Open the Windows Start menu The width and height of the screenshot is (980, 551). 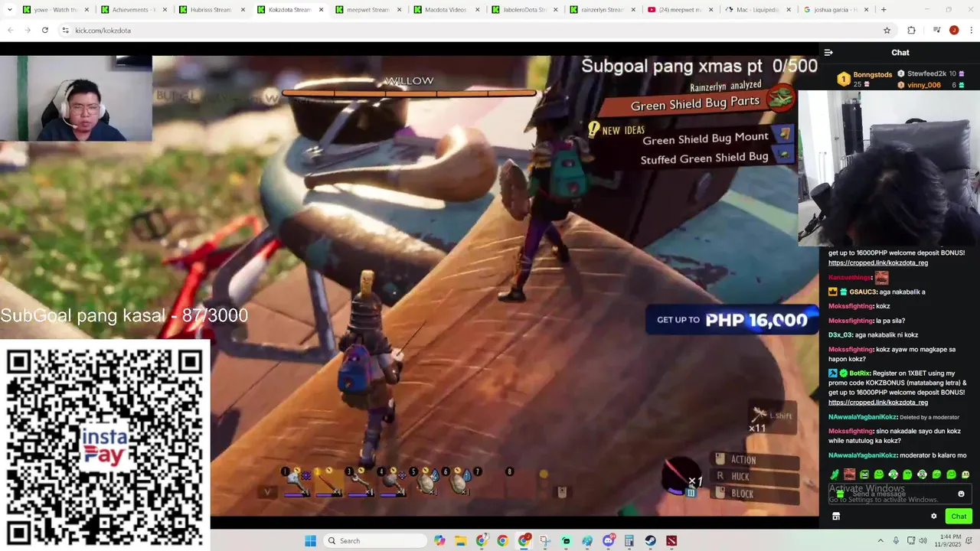click(x=310, y=541)
